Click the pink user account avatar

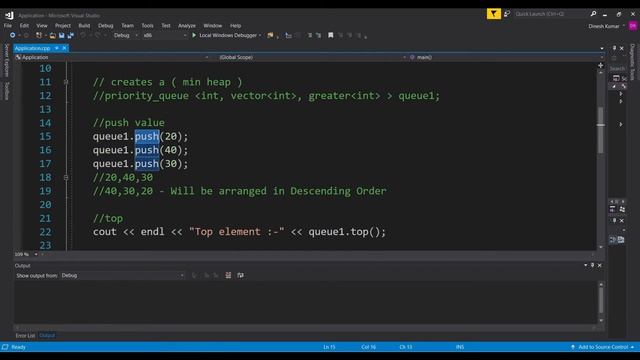(x=633, y=26)
